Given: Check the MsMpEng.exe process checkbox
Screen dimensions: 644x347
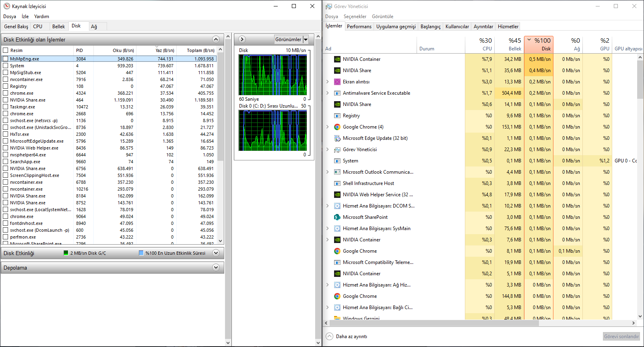Looking at the screenshot, I should 6,59.
